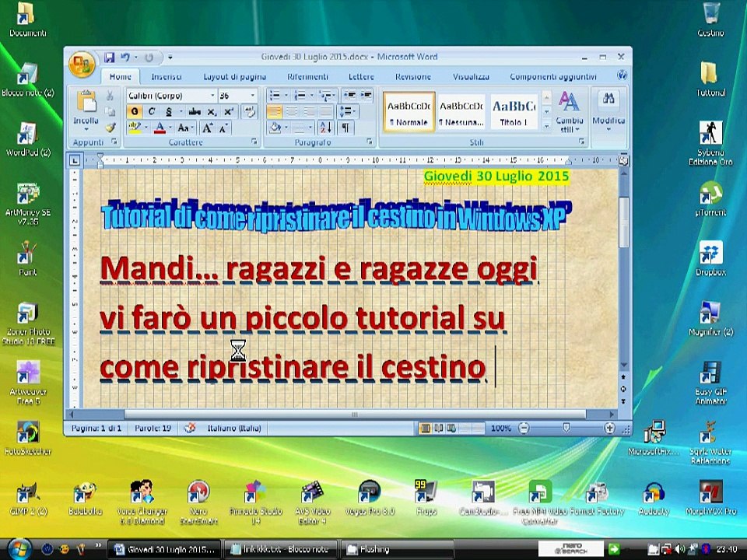Activate the Format Painter brush
This screenshot has width=747, height=560.
[110, 128]
